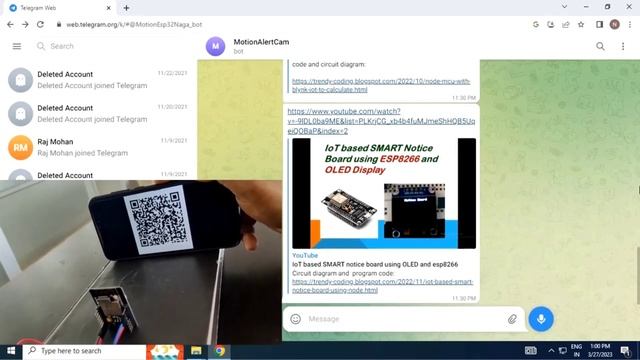640x360 pixels.
Task: Open the emoji picker in message box
Action: (x=296, y=319)
